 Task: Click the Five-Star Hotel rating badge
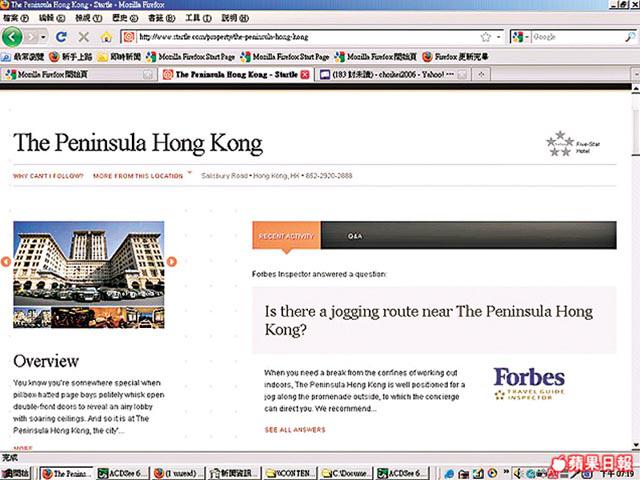pyautogui.click(x=573, y=144)
